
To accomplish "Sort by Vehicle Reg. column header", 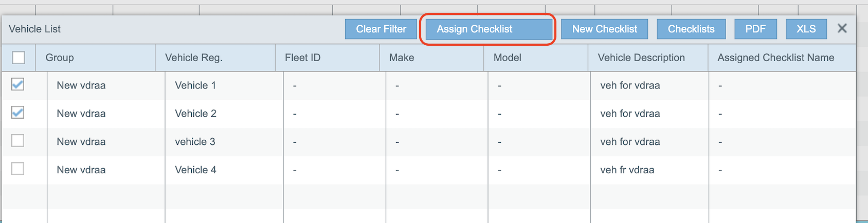I will click(193, 58).
